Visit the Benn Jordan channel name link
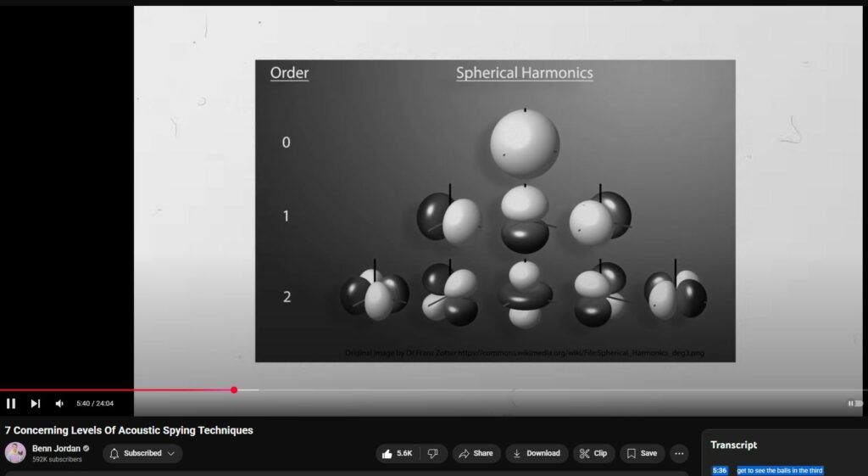 tap(54, 448)
